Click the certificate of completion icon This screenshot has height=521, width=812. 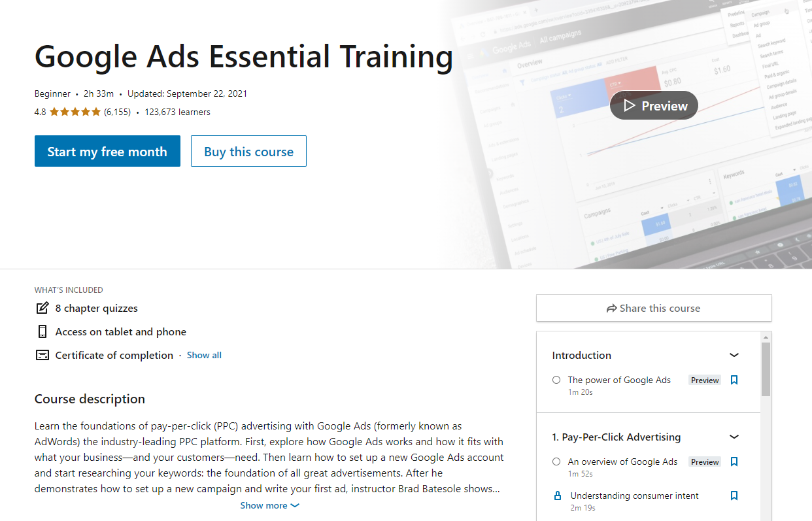pos(42,355)
